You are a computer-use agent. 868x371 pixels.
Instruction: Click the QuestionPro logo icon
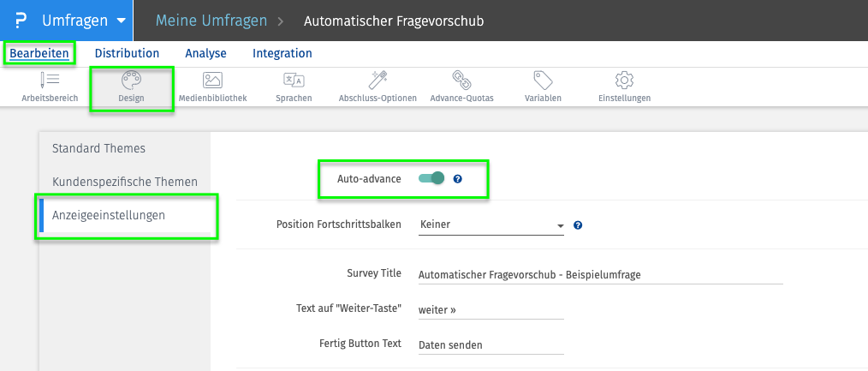tap(21, 21)
